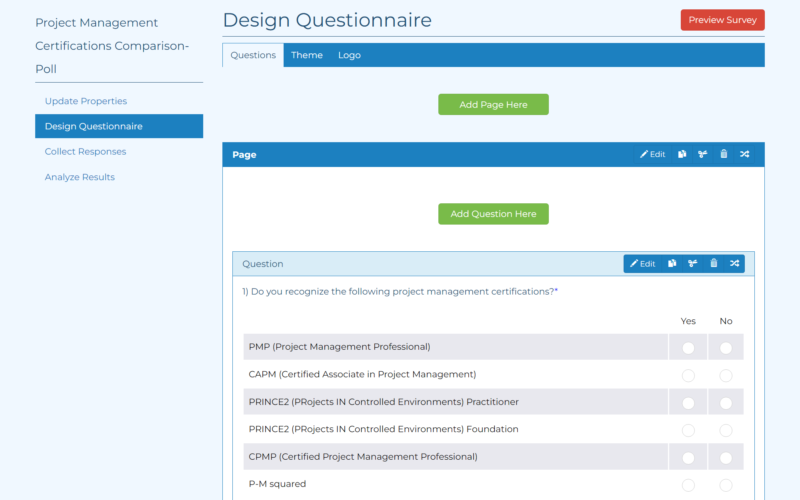Click the Project Management Certifications Comparison-Poll title
This screenshot has height=500, width=800.
pos(112,46)
